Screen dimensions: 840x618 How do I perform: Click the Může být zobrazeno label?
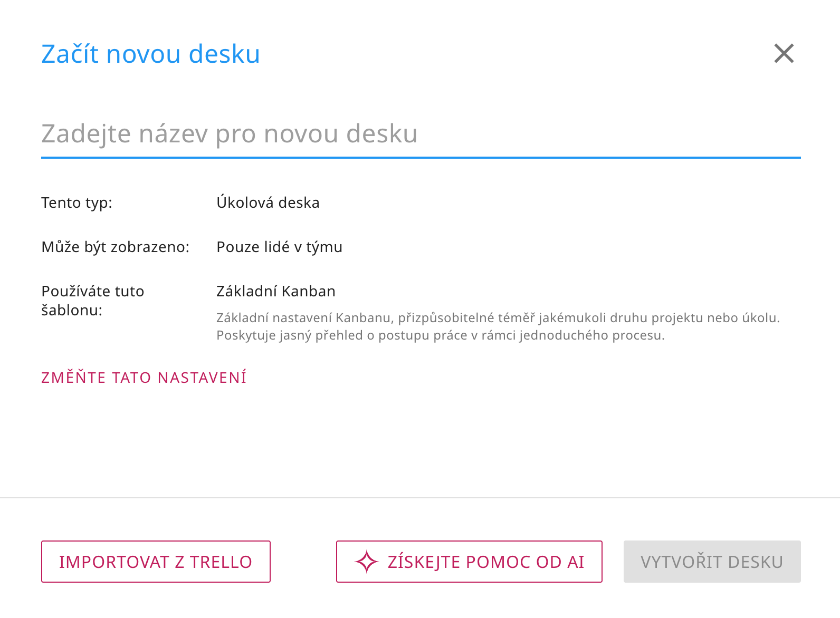(x=115, y=247)
